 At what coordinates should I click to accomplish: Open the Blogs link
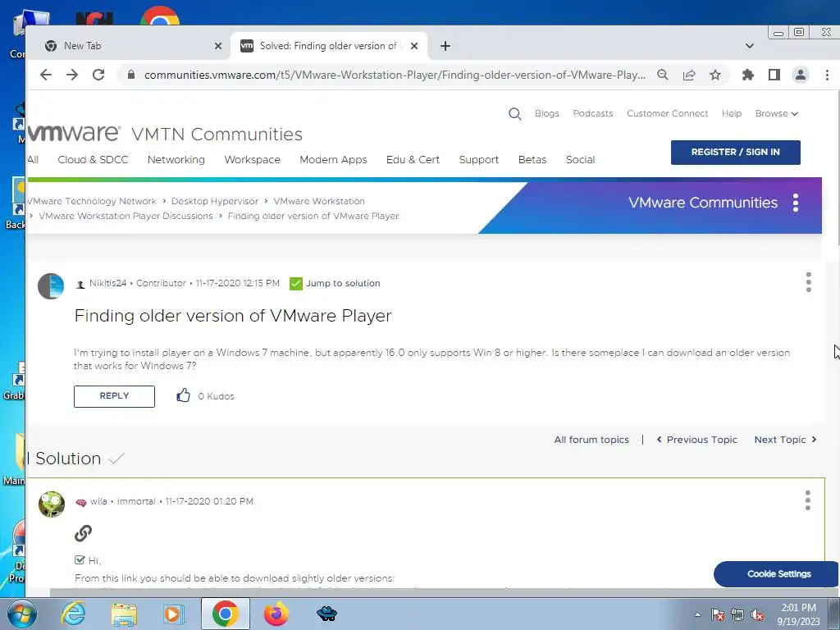[x=547, y=113]
